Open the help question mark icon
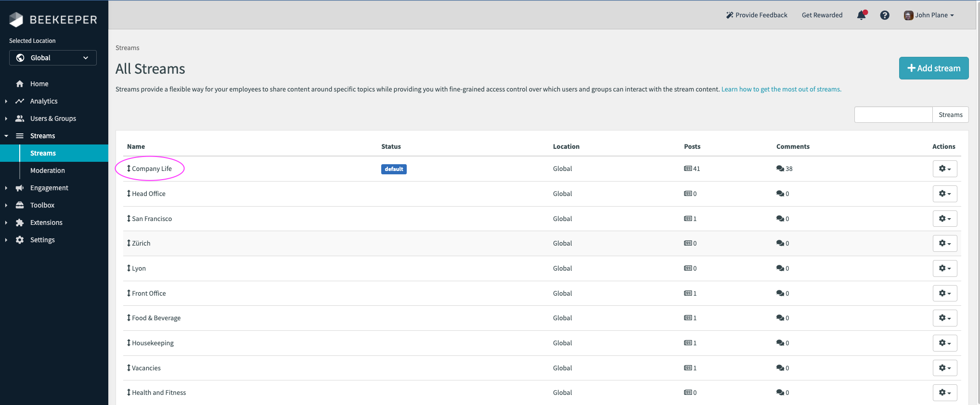Screen dimensions: 980x405 coord(885,15)
